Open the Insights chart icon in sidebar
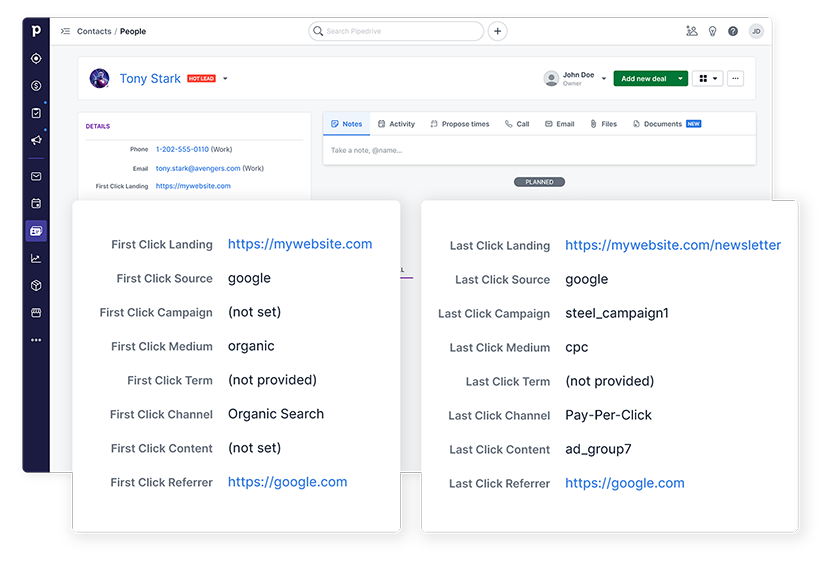Viewport: 824px width, 575px height. click(36, 258)
